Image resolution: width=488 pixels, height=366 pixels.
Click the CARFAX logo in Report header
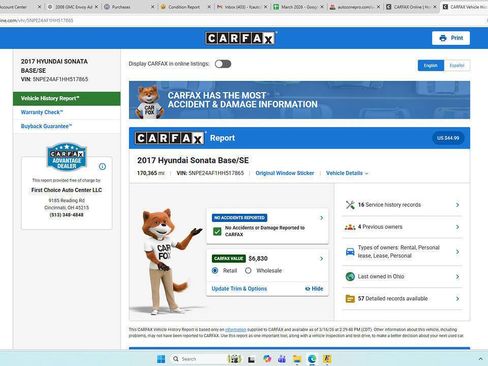[170, 138]
